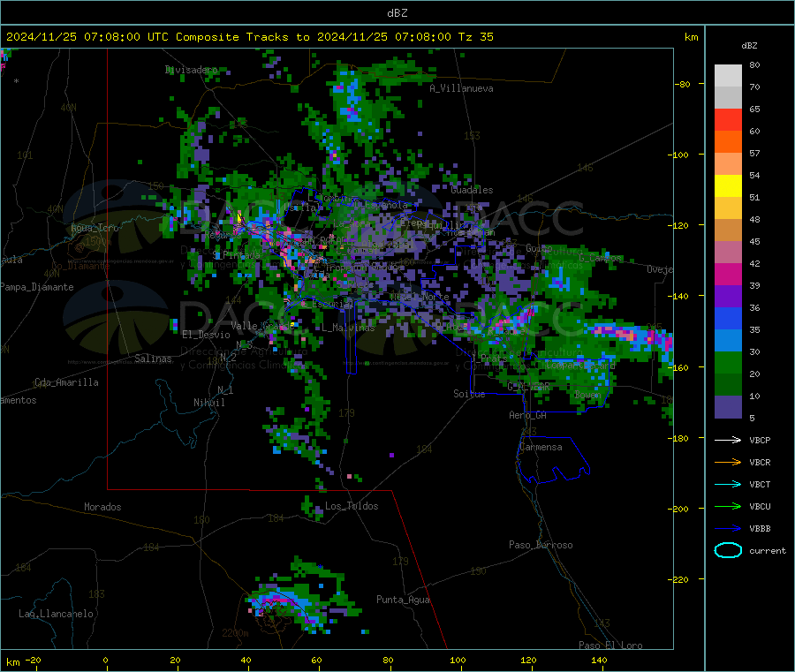795x672 pixels.
Task: Pick the dark orange 57-60 dBZ swatch
Action: (x=728, y=142)
